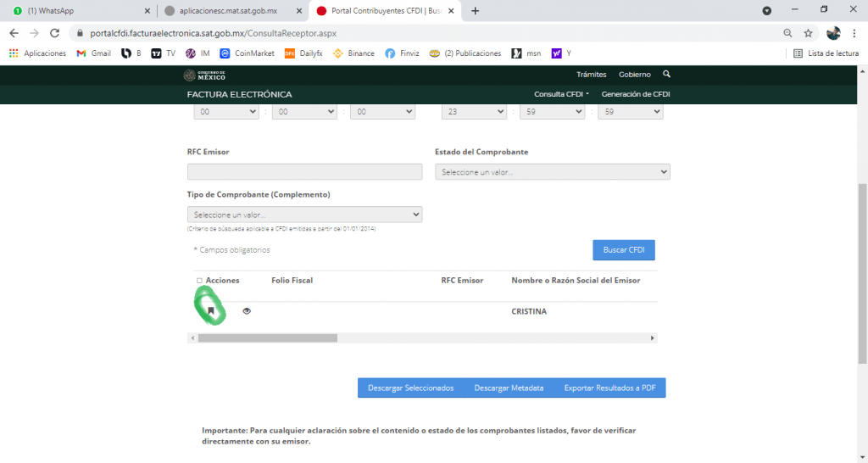The height and width of the screenshot is (463, 868).
Task: Select the Portal Contribuyentes CFDI tab
Action: (387, 10)
